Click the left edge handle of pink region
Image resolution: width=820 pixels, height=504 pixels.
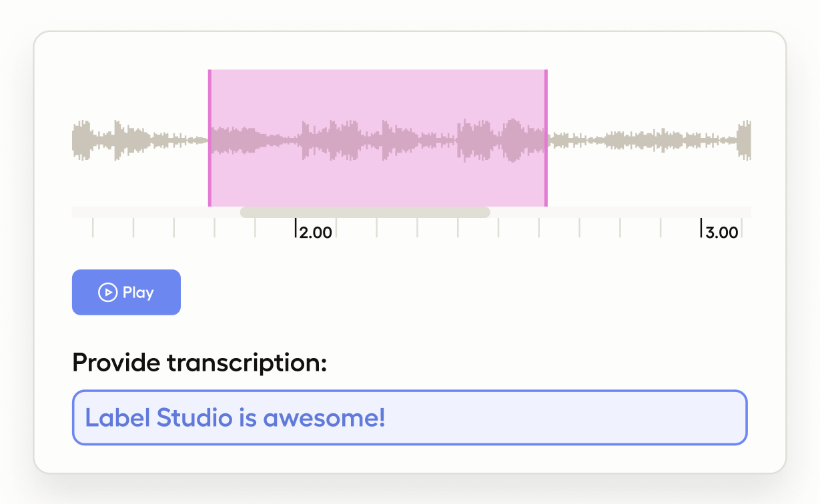(210, 138)
